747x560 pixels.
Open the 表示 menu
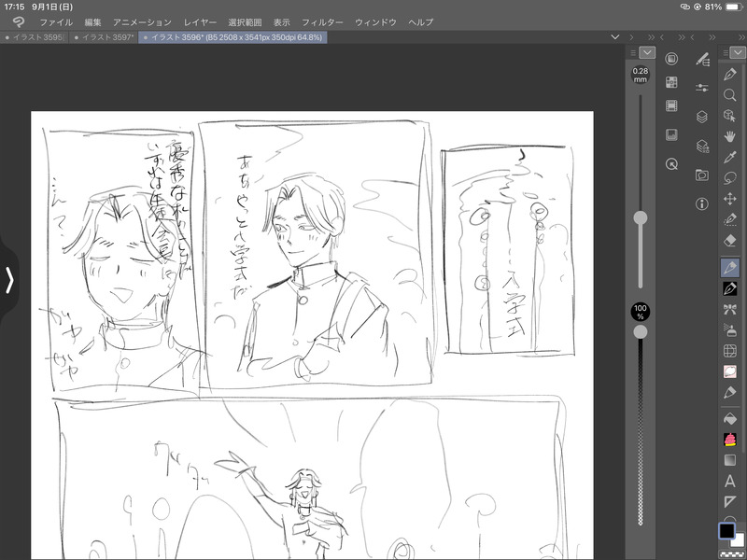282,22
